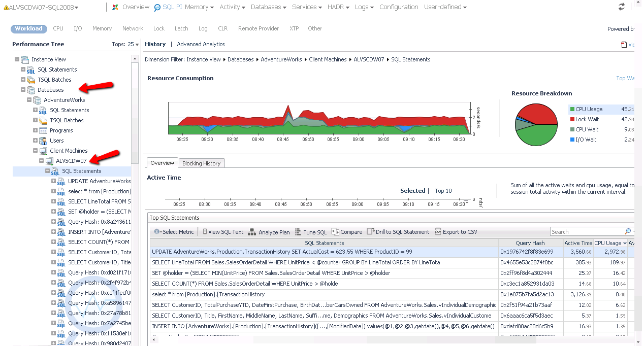This screenshot has width=644, height=346.
Task: Collapse the Databases tree node
Action: pos(23,90)
